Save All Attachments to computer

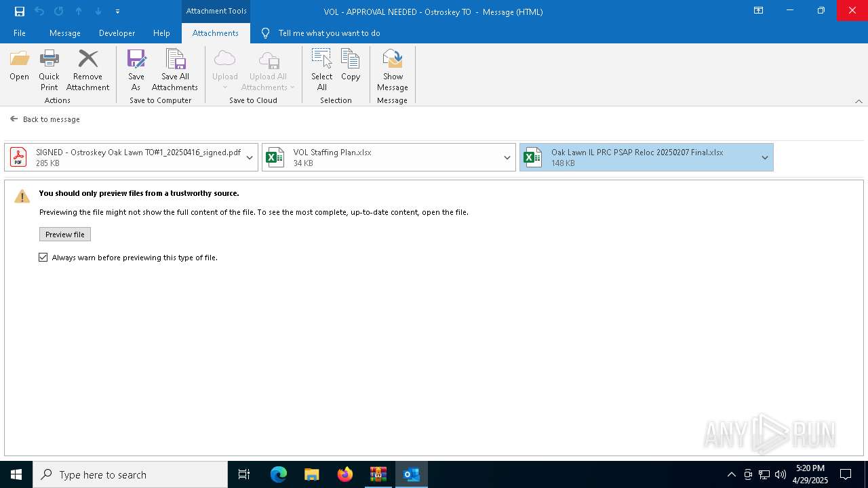(x=175, y=70)
